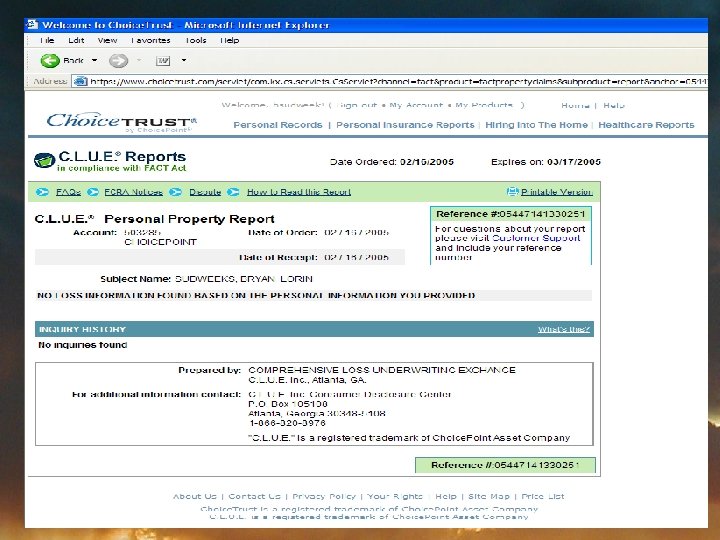Click the Subject Name value text
Screen dimensions: 720x540
(x=243, y=279)
